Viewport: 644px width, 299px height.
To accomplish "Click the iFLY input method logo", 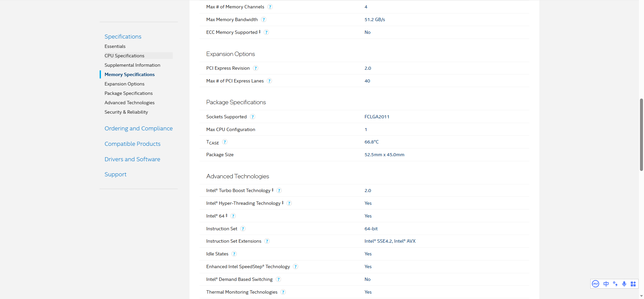I will [x=595, y=284].
